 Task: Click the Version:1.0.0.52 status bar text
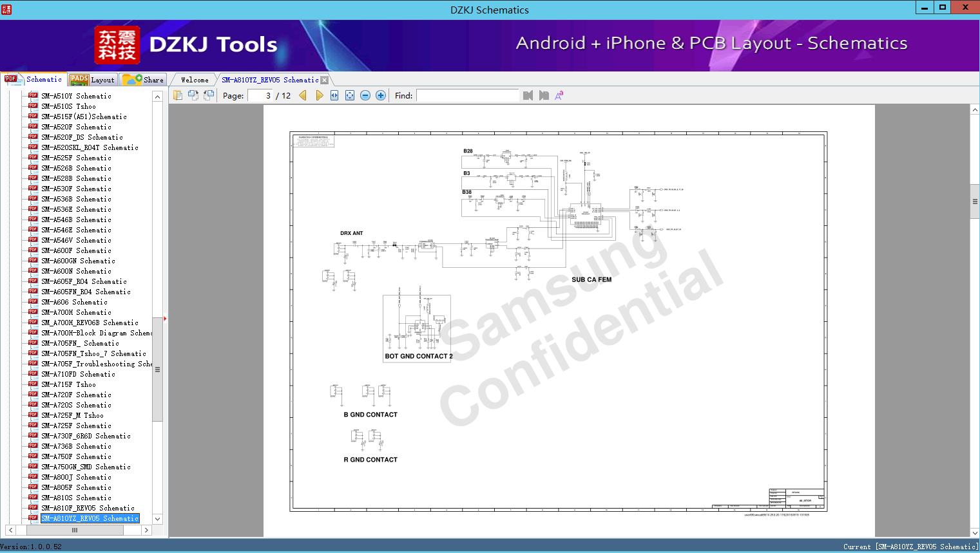(x=31, y=547)
